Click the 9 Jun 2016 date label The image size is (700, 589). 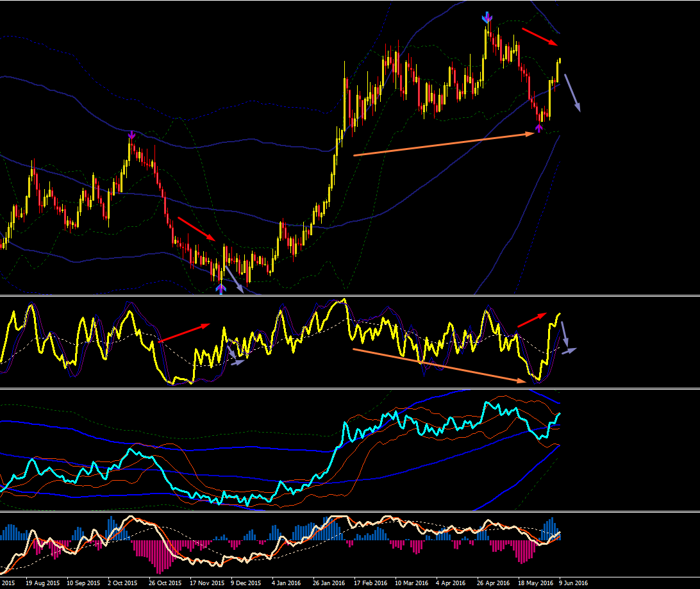pyautogui.click(x=574, y=583)
